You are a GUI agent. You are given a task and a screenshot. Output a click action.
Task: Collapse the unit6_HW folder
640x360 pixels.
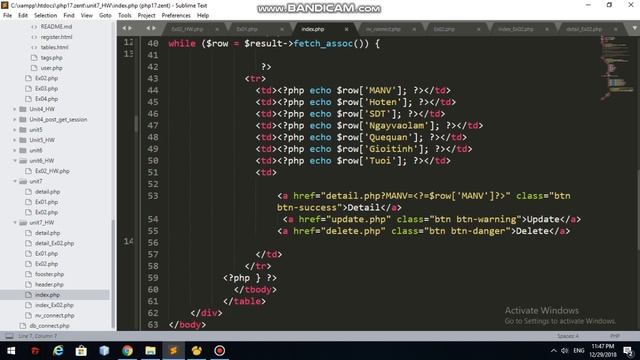coord(15,161)
